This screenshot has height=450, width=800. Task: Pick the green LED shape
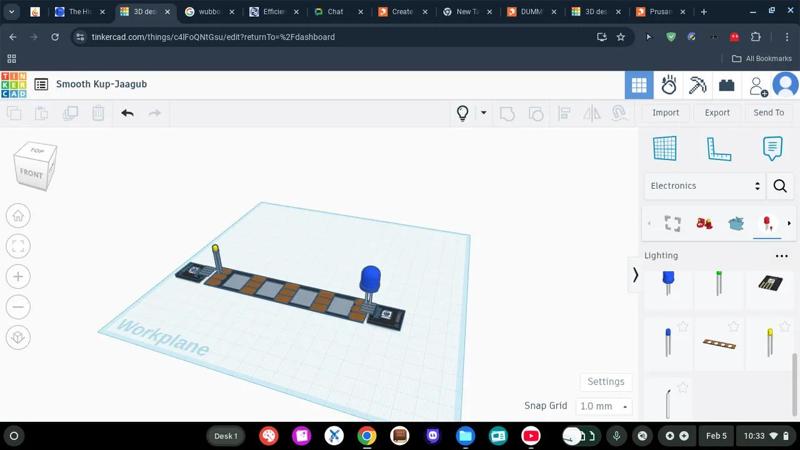tap(719, 284)
